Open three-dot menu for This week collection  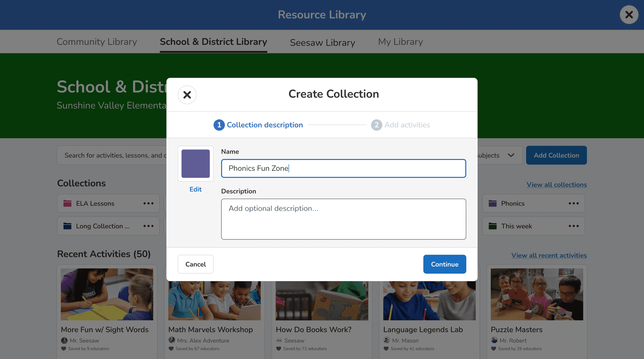tap(574, 226)
